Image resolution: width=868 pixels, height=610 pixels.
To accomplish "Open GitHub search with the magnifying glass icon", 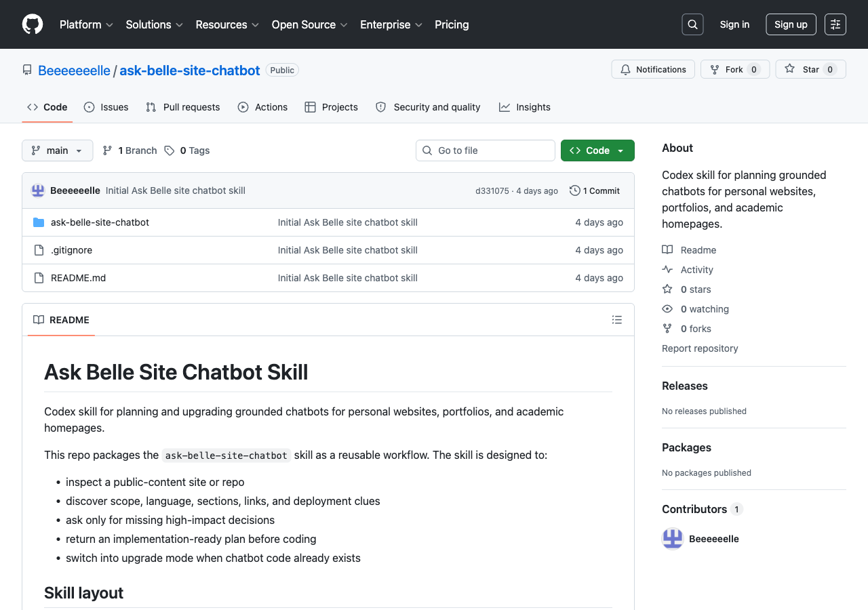I will pos(692,24).
